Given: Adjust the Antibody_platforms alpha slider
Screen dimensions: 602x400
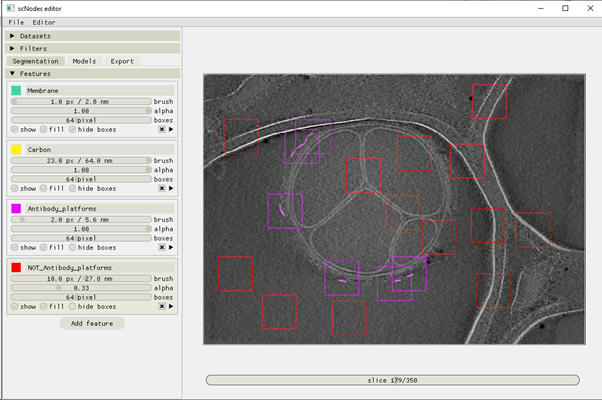Looking at the screenshot, I should 81,229.
